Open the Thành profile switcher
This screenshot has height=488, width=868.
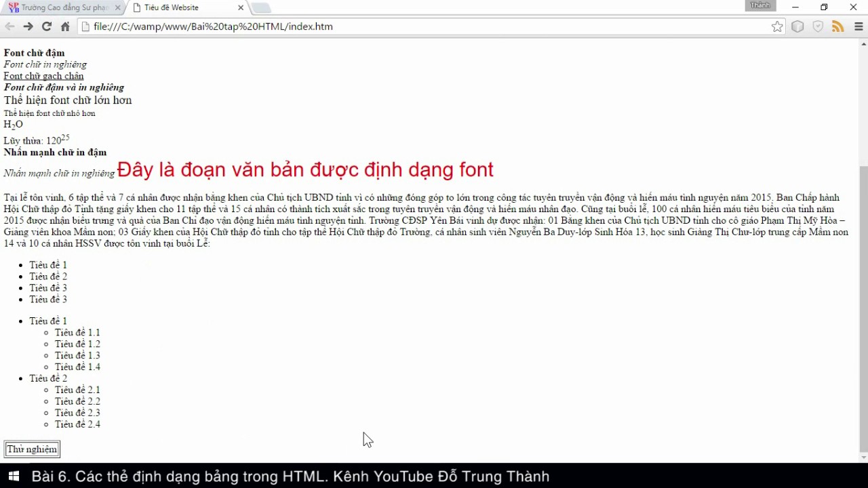[759, 5]
